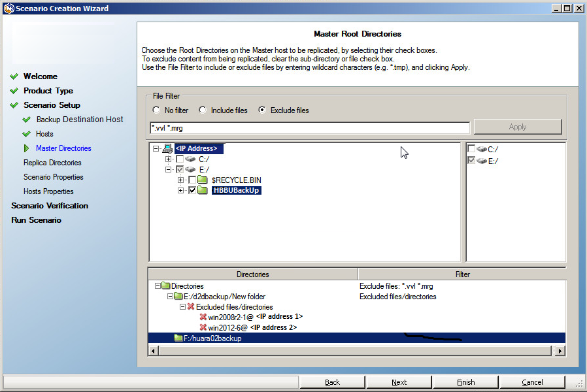Click the win2012-6@ excluded entry text
This screenshot has width=587, height=392.
pos(252,328)
